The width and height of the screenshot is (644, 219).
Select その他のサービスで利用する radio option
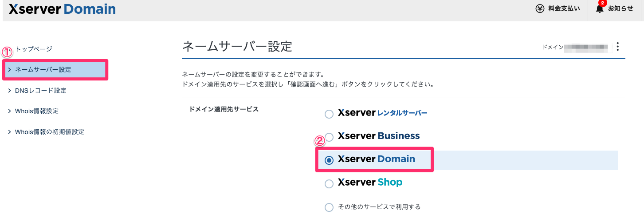[x=329, y=207]
